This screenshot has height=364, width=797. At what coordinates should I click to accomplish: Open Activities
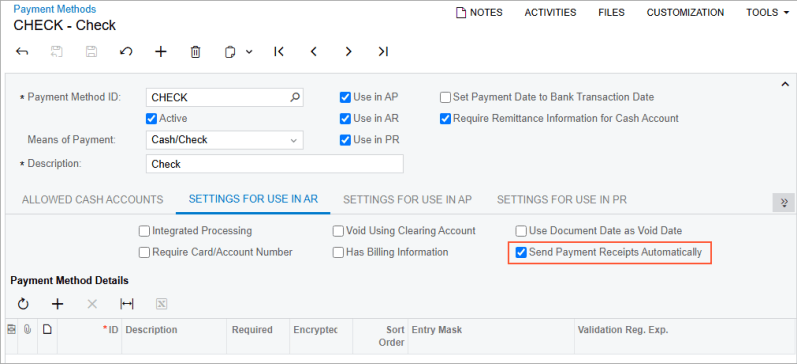pos(550,13)
